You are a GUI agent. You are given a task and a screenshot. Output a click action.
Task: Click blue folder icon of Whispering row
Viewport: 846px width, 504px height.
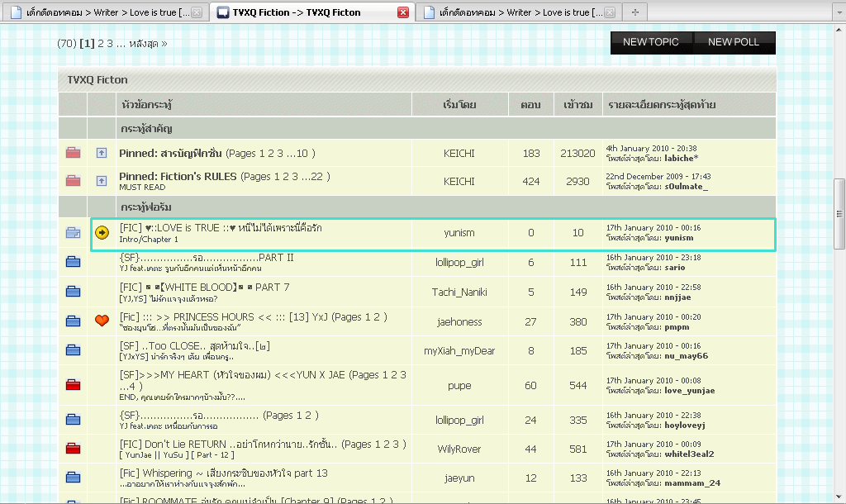pyautogui.click(x=73, y=478)
